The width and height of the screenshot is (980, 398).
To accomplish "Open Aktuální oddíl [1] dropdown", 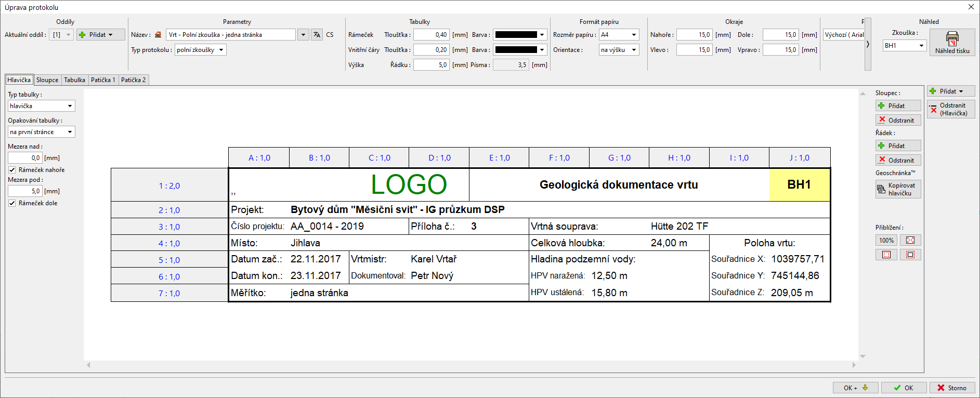I will click(x=61, y=35).
